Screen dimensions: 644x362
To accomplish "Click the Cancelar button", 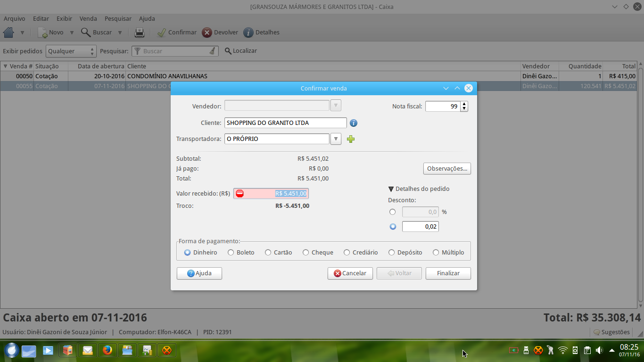I will [x=350, y=273].
